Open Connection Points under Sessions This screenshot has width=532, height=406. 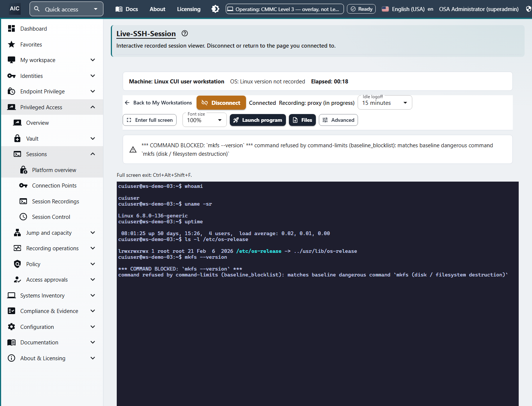click(x=52, y=185)
